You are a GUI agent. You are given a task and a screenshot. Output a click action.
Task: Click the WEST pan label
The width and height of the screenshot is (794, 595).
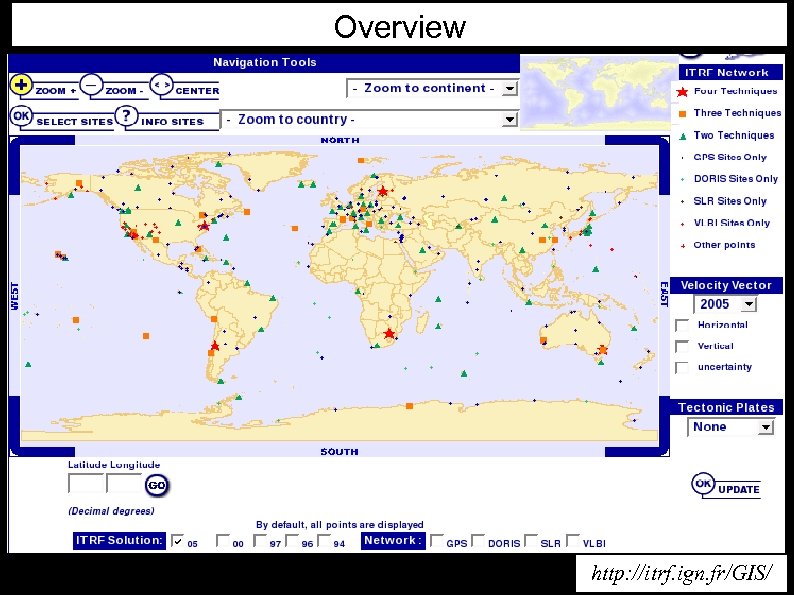tap(15, 296)
